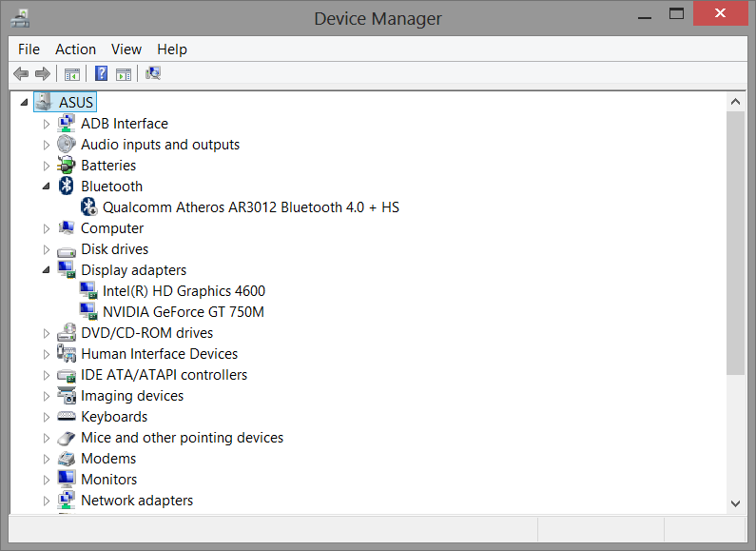The image size is (756, 551).
Task: Click the DVD/CD-ROM drives icon
Action: [x=66, y=332]
